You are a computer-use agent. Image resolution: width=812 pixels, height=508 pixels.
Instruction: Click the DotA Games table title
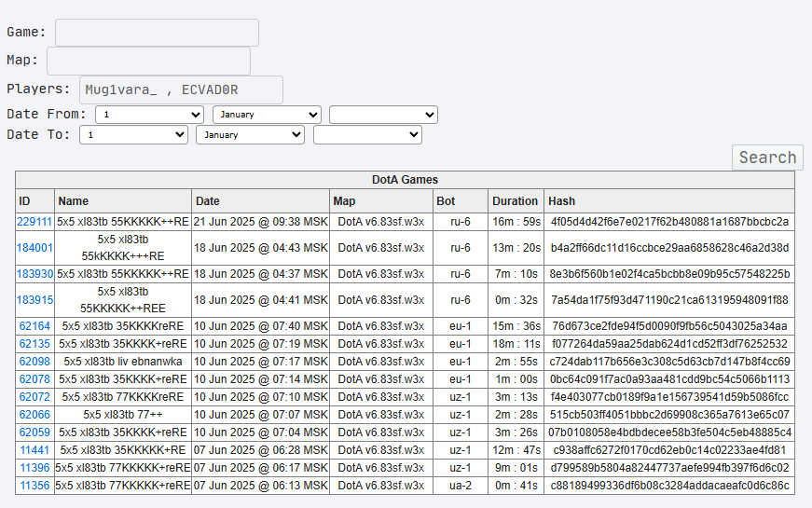click(x=405, y=180)
